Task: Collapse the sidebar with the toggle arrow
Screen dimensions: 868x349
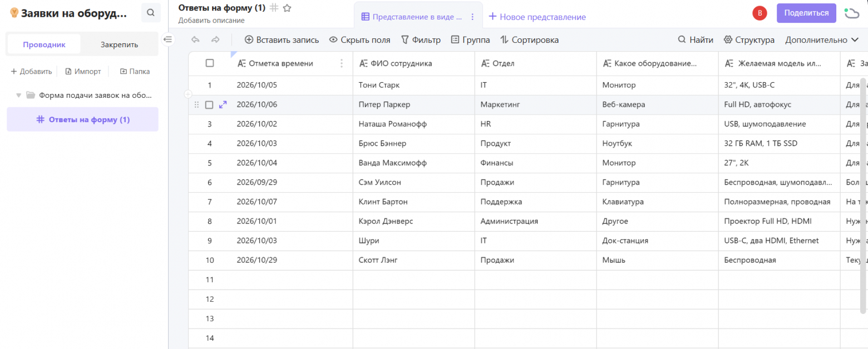Action: [167, 39]
